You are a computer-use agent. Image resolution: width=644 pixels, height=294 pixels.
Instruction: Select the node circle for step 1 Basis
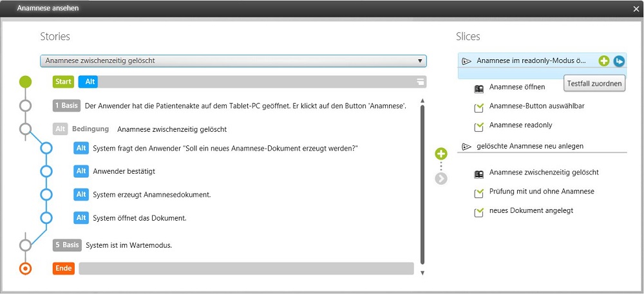tap(26, 106)
